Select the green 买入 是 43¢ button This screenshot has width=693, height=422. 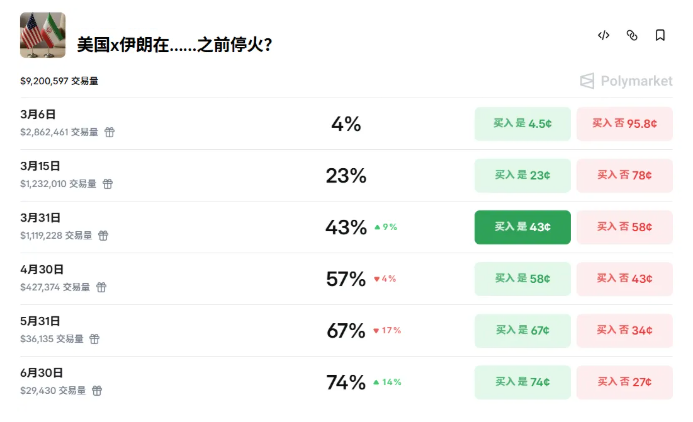522,227
